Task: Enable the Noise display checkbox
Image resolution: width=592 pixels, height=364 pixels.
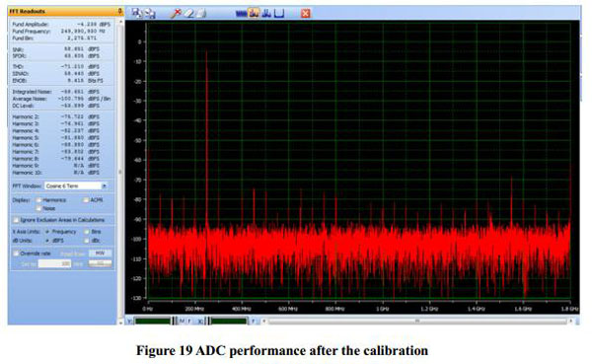Action: coord(38,208)
